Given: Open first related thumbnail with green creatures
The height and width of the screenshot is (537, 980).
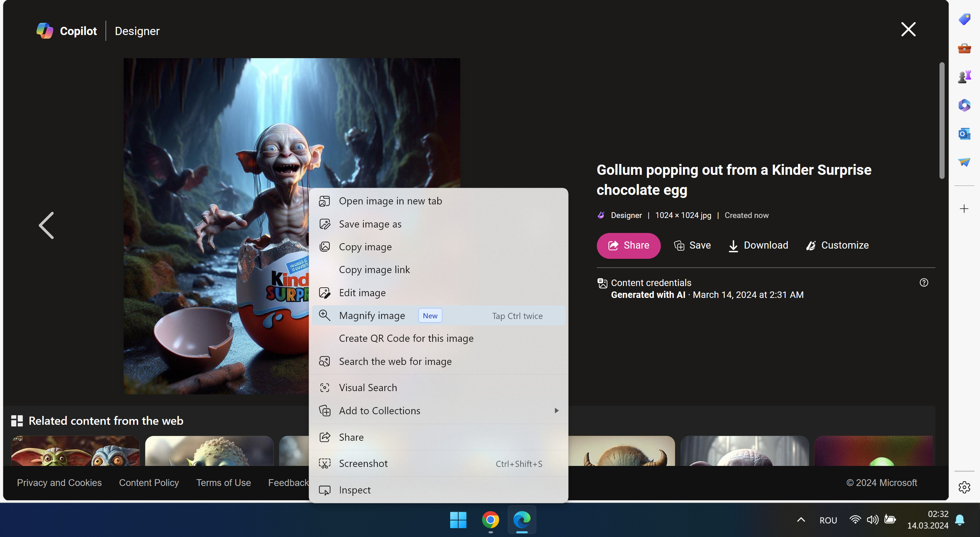Looking at the screenshot, I should pyautogui.click(x=75, y=451).
